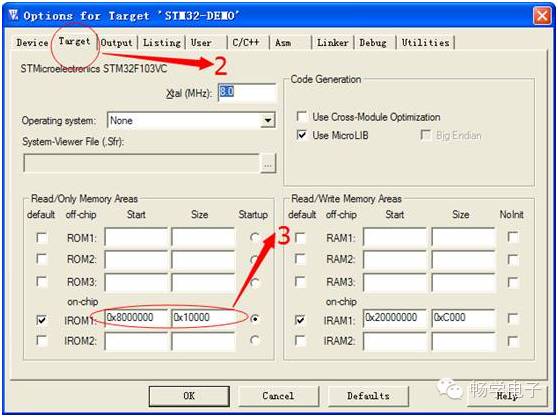Open the User tab
The width and height of the screenshot is (558, 417).
pos(201,43)
